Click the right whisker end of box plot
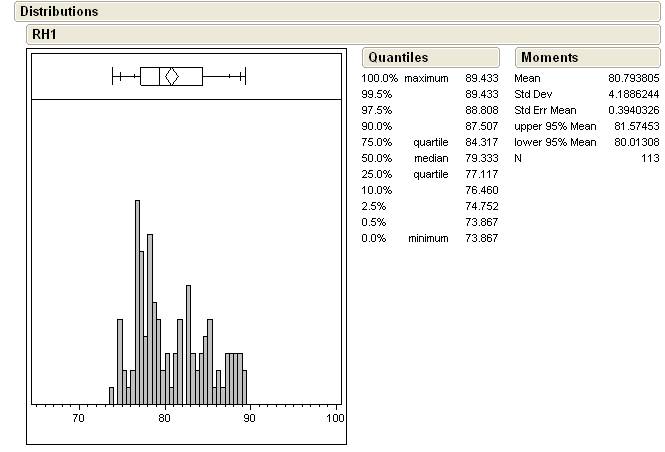 pos(244,76)
